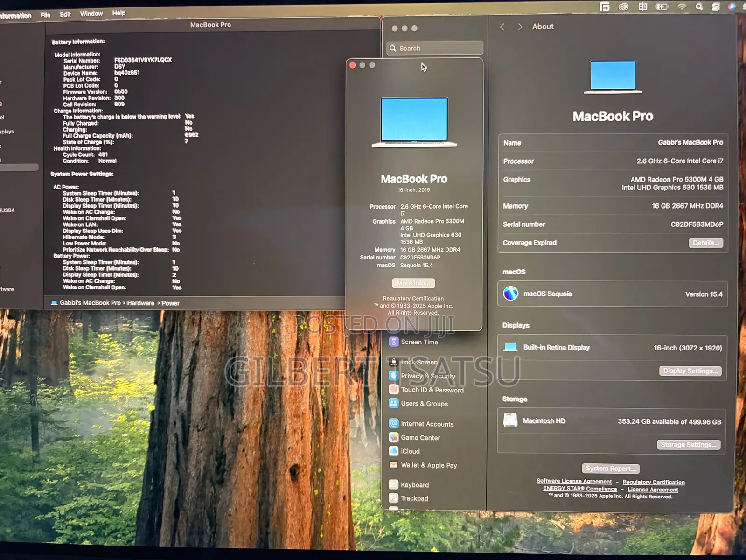Image resolution: width=746 pixels, height=560 pixels.
Task: Open iCloud settings
Action: click(404, 451)
